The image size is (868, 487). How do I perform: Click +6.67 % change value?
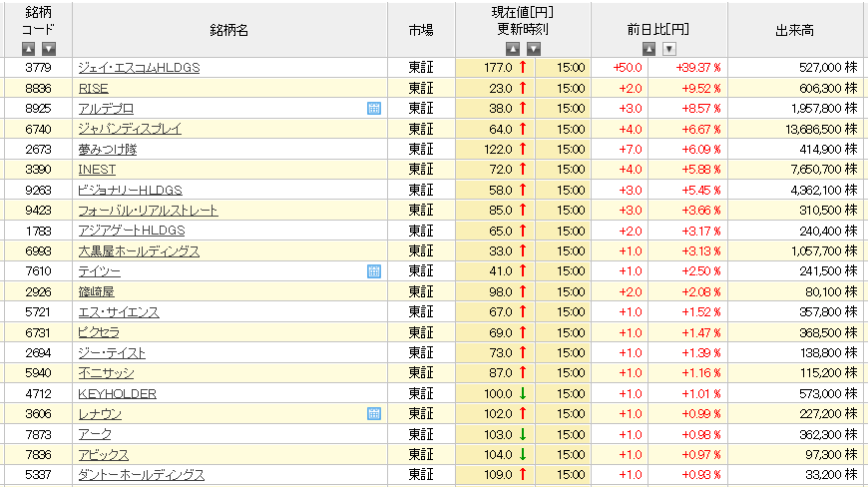coord(701,129)
